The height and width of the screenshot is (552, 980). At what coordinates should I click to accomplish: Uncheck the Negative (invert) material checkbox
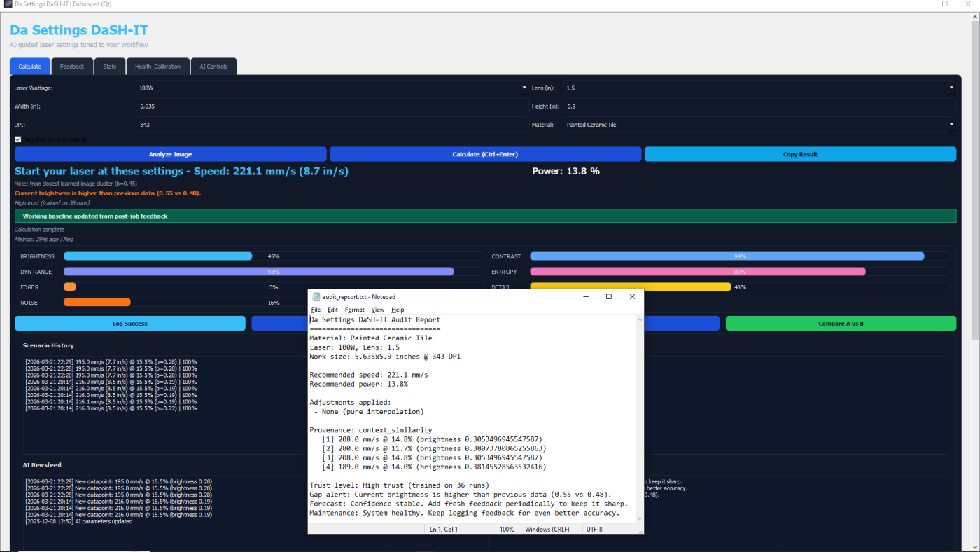[x=18, y=139]
